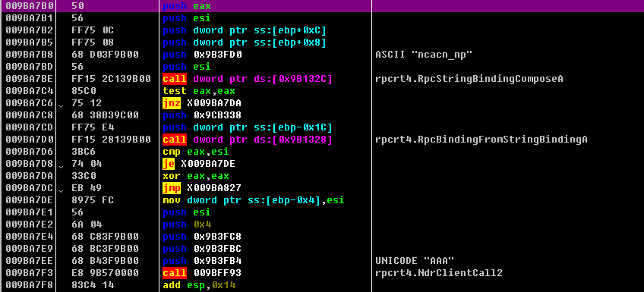Screen dimensions: 644x292
Task: Select hex bytes "E8 9B570000"
Action: coord(105,273)
